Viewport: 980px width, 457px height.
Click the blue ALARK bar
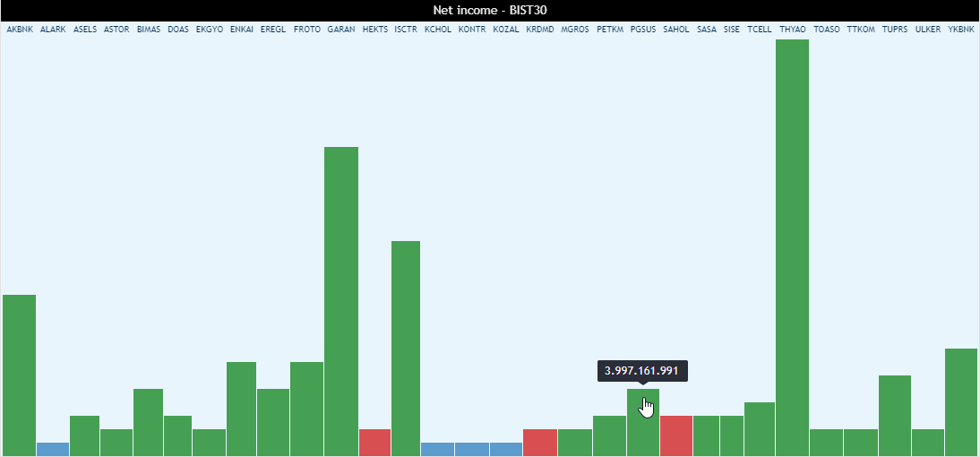(x=53, y=449)
